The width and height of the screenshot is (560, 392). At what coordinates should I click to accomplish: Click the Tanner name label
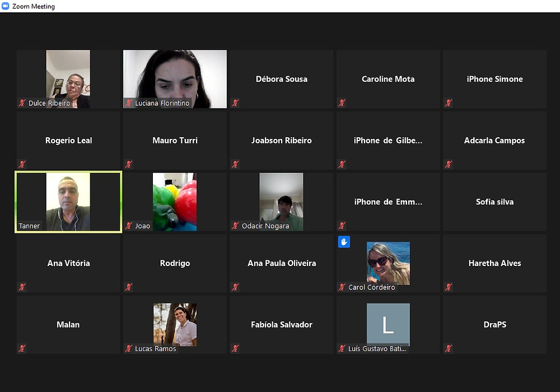click(x=29, y=226)
